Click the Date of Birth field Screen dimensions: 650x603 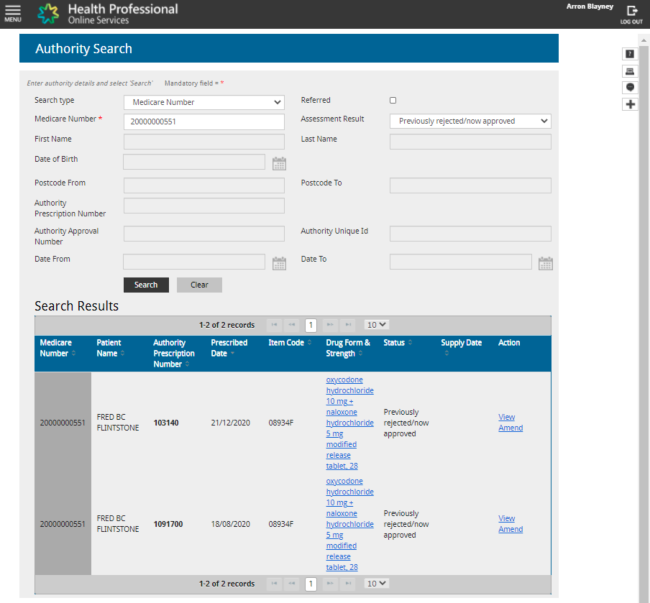click(194, 162)
